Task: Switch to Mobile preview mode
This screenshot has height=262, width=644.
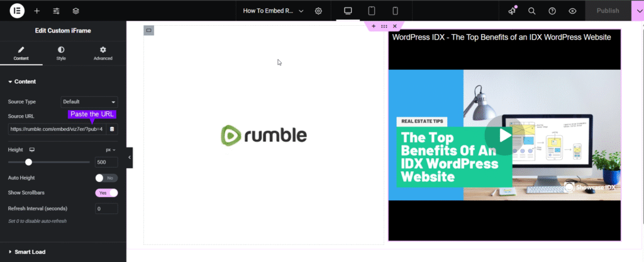Action: click(x=395, y=11)
